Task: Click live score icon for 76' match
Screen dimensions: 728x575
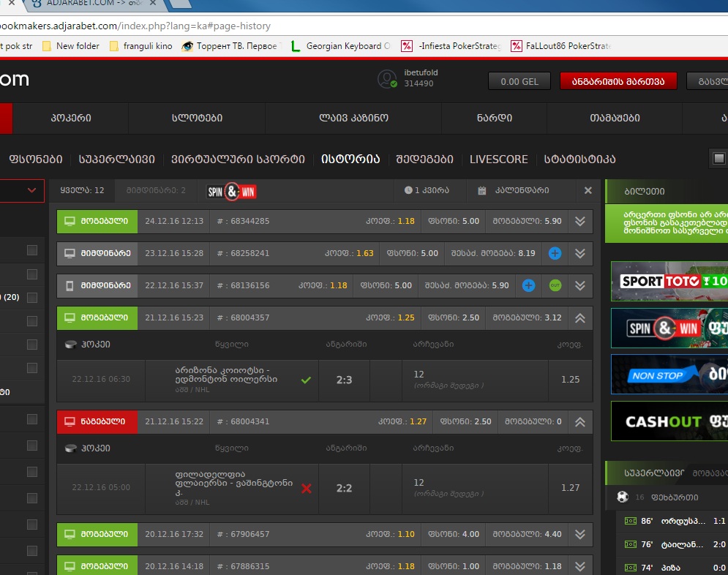Action: point(631,544)
